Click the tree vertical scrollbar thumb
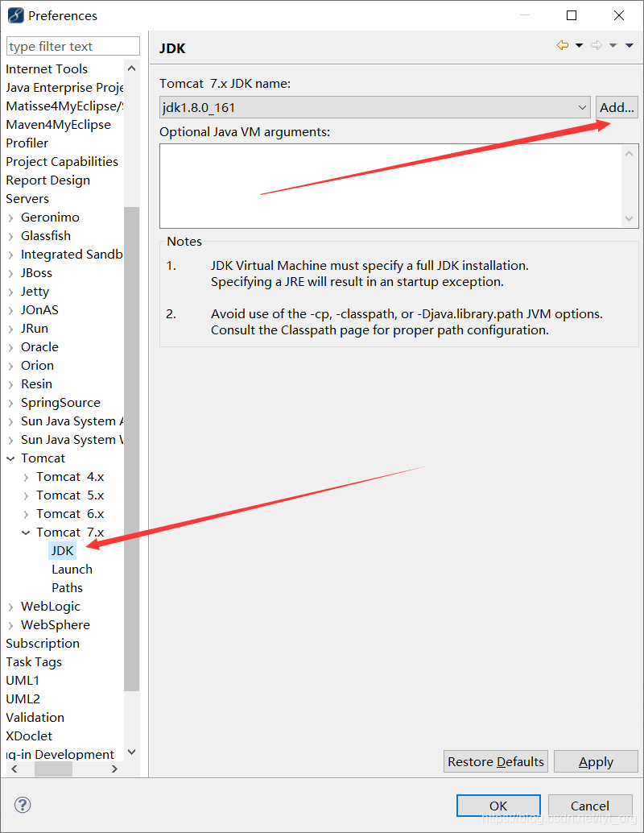Image resolution: width=644 pixels, height=833 pixels. [132, 449]
